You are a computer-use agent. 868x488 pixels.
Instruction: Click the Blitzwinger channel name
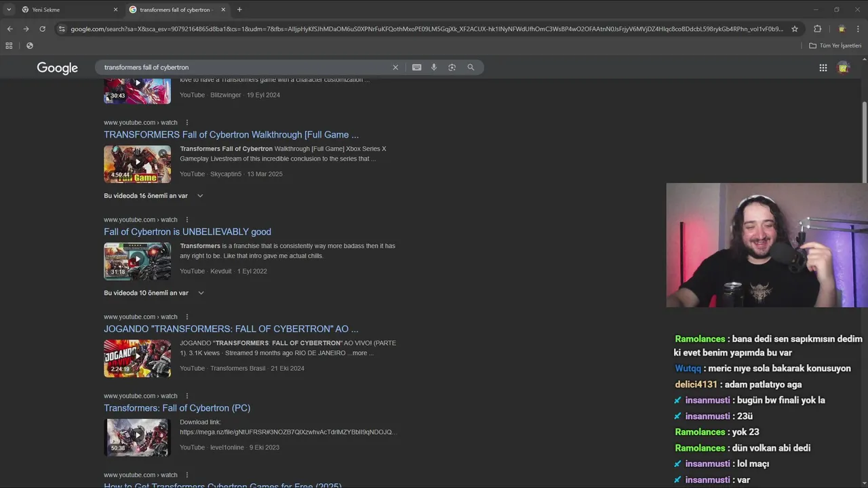[x=226, y=95]
